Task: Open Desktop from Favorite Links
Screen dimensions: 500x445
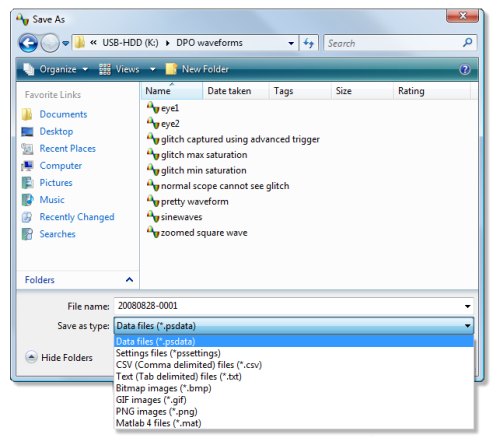Action: click(x=56, y=131)
